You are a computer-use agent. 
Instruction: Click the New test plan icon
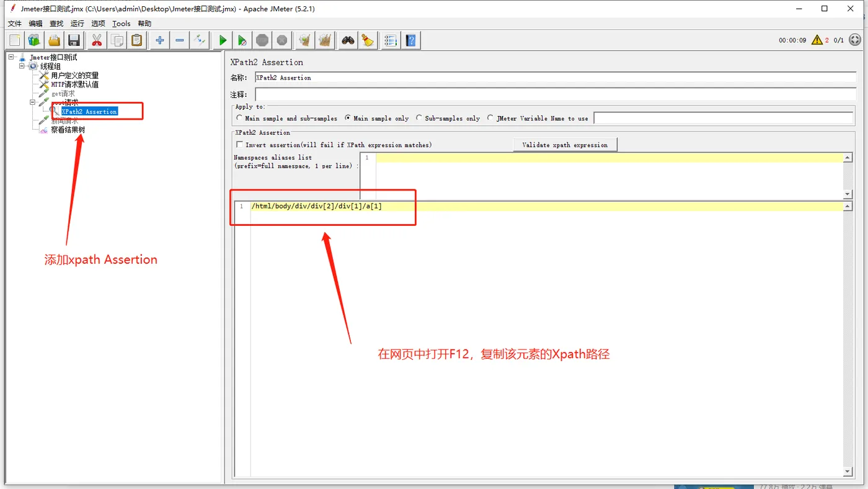(x=15, y=40)
